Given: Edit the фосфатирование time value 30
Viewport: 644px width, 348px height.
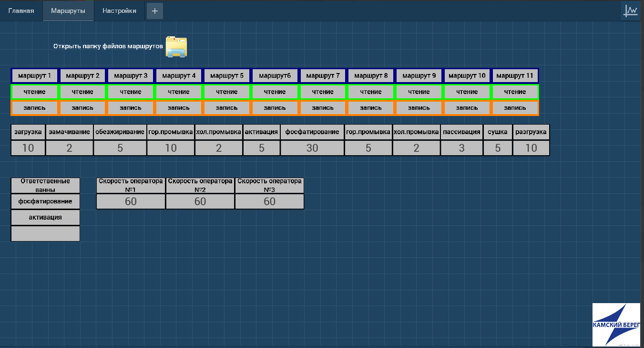Looking at the screenshot, I should tap(312, 148).
